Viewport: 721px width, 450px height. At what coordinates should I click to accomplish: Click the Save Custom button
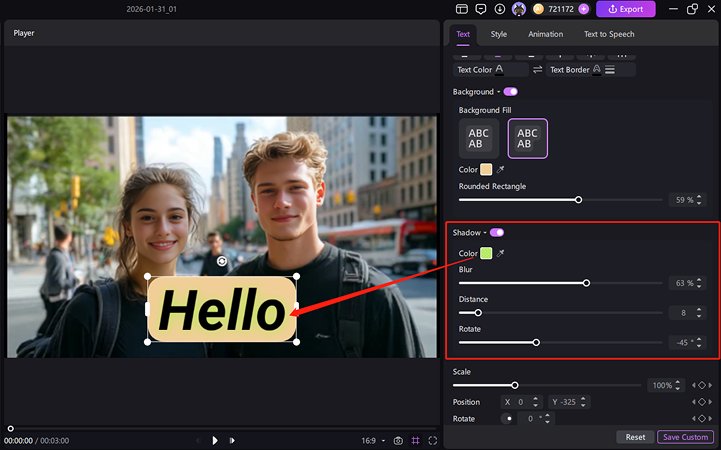point(685,437)
